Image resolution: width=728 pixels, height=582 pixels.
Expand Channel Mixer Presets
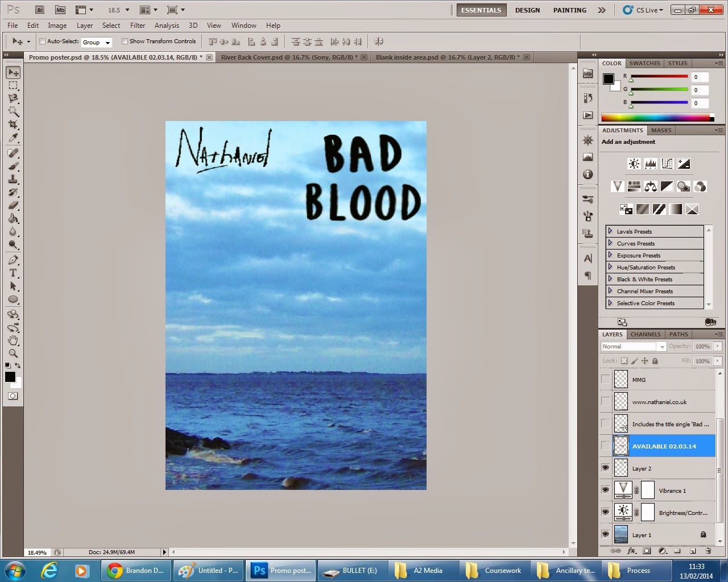610,291
